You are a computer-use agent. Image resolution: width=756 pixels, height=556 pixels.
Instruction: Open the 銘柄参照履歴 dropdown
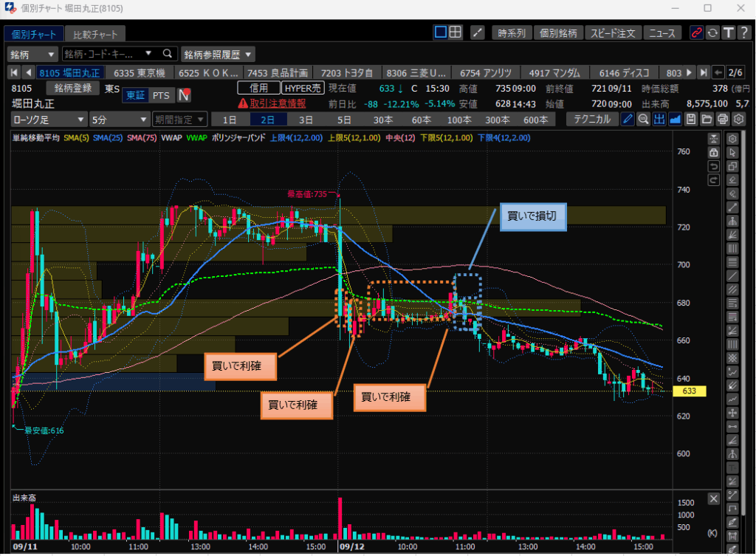click(x=218, y=54)
